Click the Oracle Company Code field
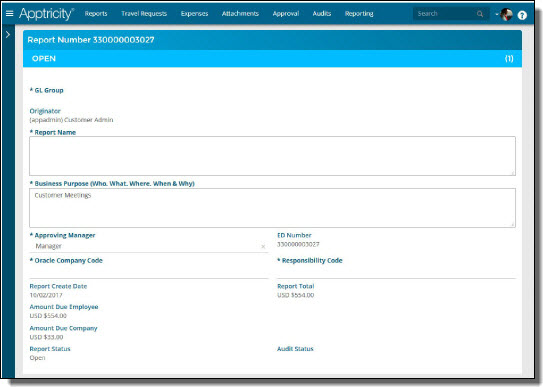 149,272
